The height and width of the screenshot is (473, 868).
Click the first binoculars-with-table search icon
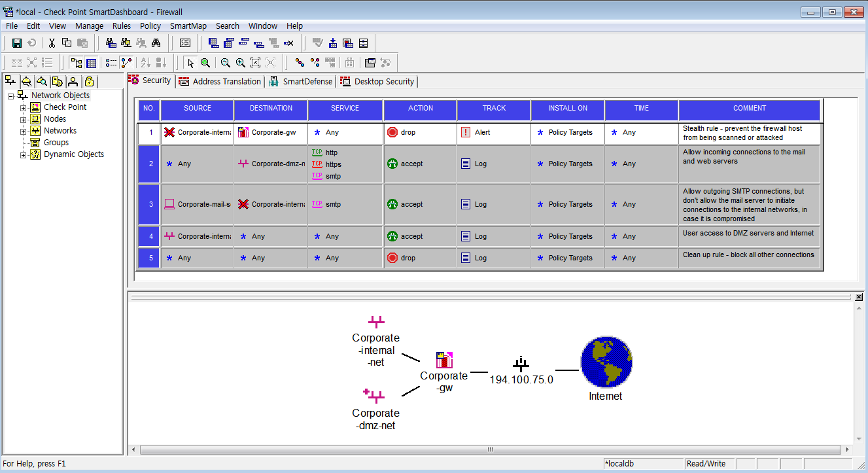click(111, 43)
